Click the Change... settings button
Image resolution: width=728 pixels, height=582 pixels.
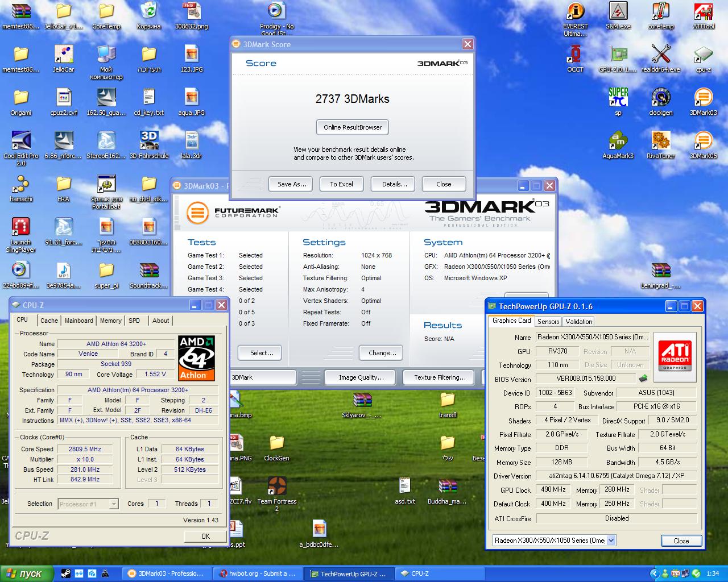382,353
